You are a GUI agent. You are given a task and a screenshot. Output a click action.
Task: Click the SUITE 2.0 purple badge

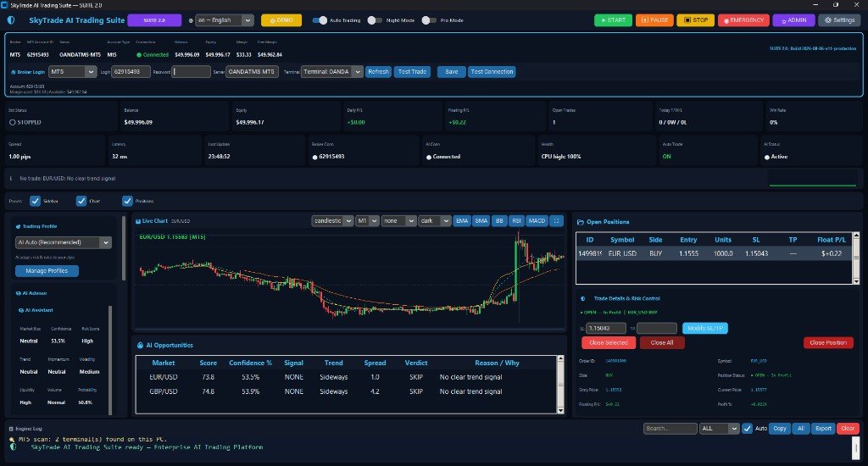click(154, 20)
